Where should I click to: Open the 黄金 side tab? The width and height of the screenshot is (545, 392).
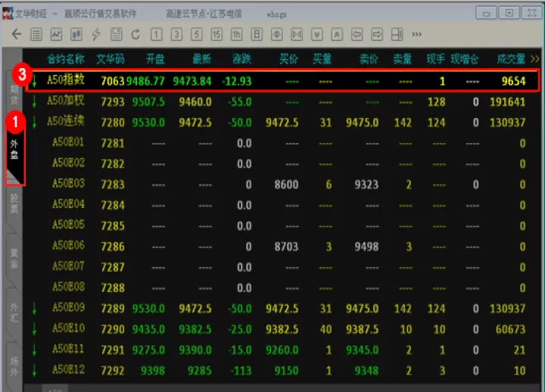14,261
